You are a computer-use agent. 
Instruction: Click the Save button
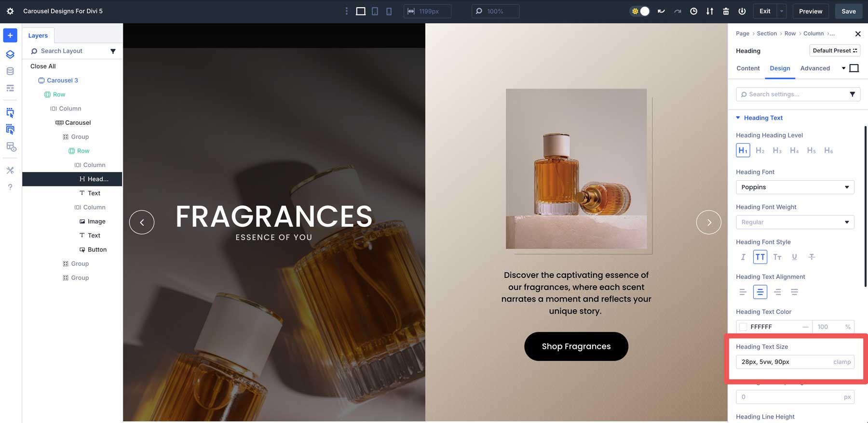pyautogui.click(x=848, y=11)
